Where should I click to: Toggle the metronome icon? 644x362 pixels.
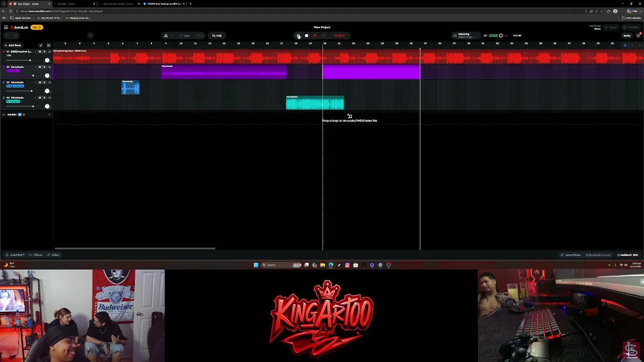[x=166, y=36]
